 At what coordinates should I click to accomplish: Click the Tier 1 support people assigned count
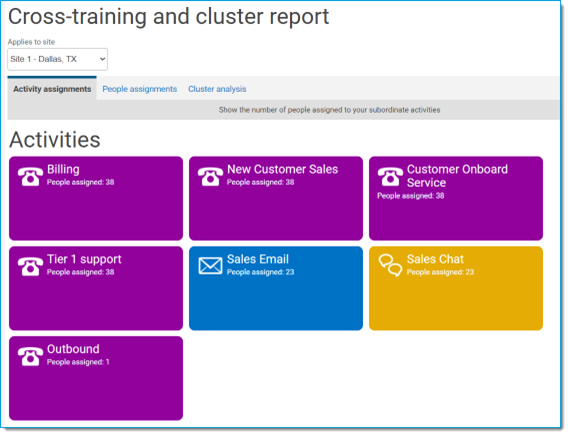[x=80, y=272]
